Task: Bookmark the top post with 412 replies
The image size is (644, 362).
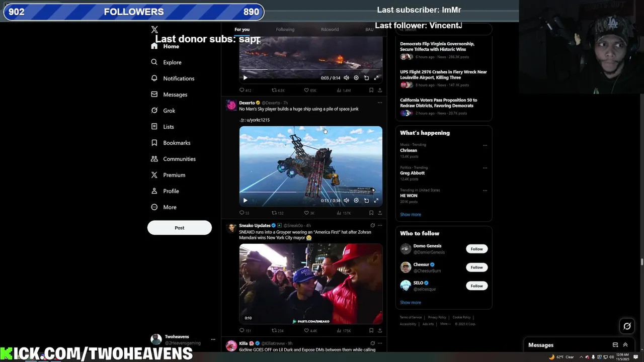Action: 371,90
